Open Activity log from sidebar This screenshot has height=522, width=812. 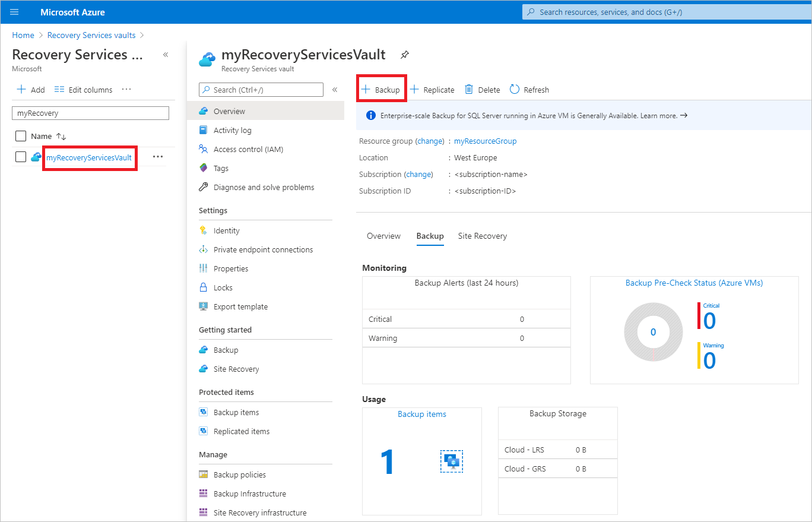coord(232,130)
